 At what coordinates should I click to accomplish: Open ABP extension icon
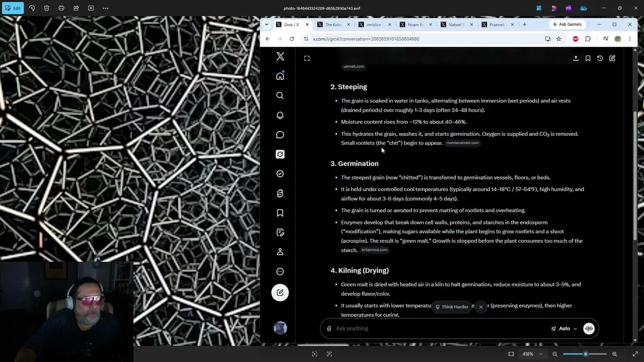coord(576,39)
